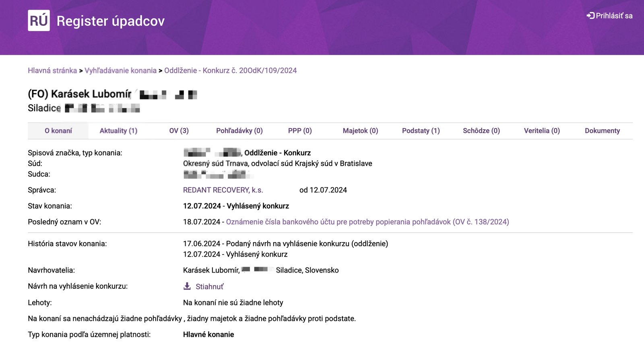The image size is (644, 354).
Task: Click the 17.06.2024 Podaný návrh history entry
Action: (x=285, y=244)
